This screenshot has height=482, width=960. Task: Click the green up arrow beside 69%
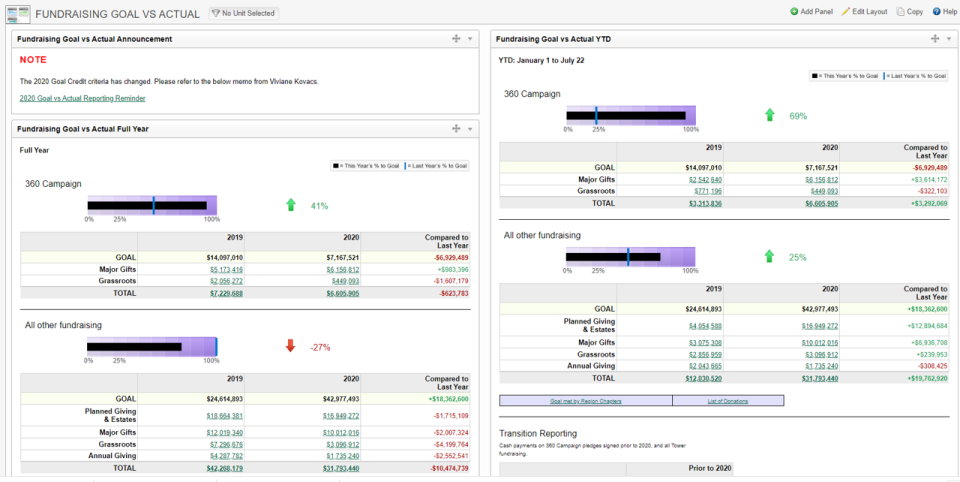(770, 115)
